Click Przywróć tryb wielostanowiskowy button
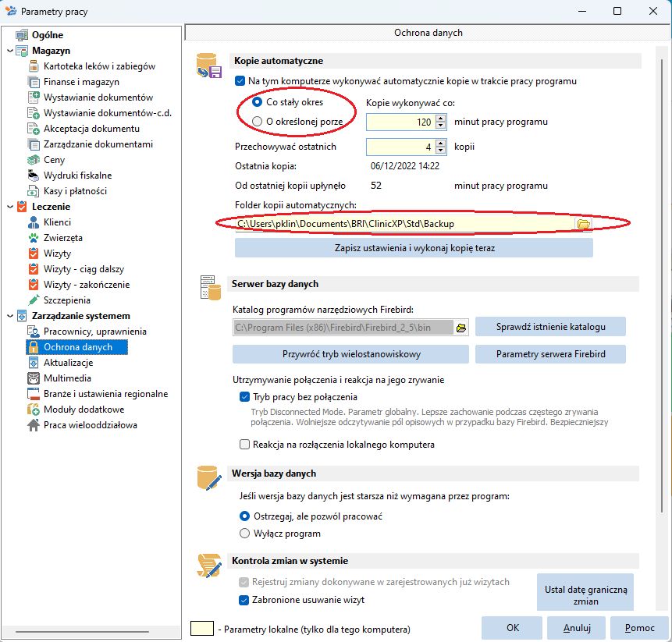 [x=350, y=354]
